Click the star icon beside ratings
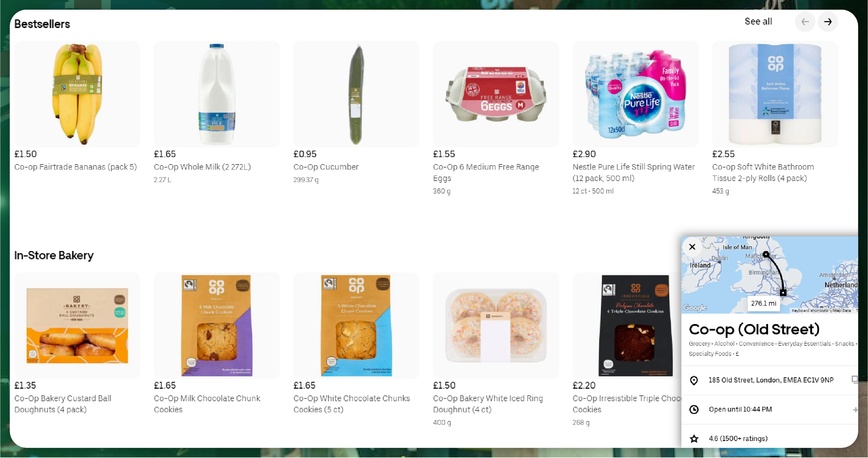 (x=694, y=439)
